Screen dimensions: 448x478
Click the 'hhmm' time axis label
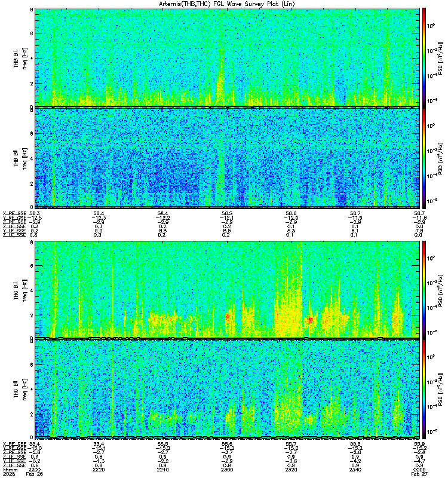click(x=10, y=470)
